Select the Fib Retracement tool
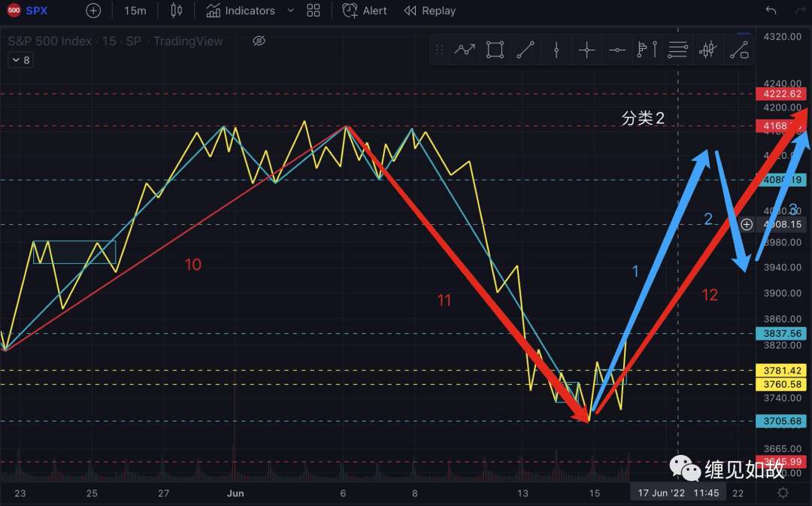Image resolution: width=812 pixels, height=506 pixels. click(677, 50)
